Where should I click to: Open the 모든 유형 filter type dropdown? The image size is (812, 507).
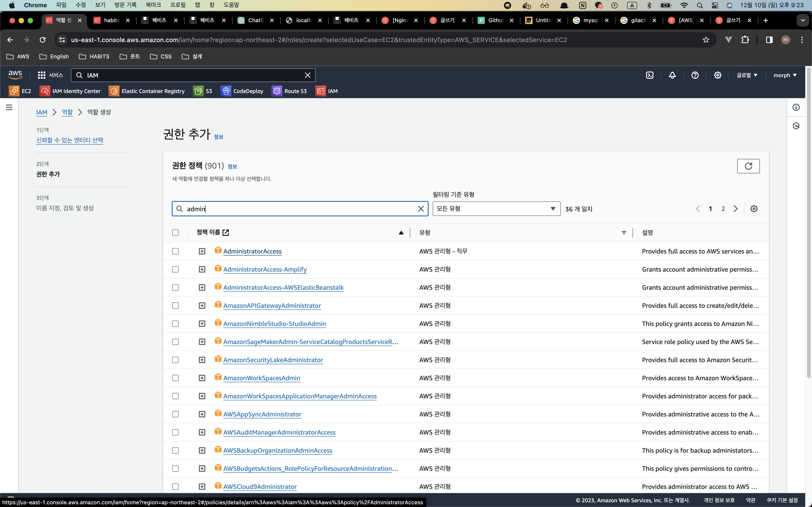(x=496, y=208)
